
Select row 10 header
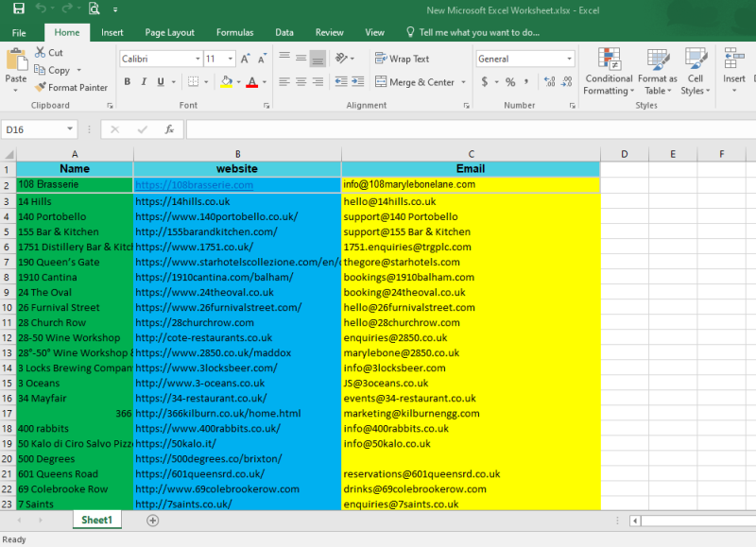coord(8,307)
